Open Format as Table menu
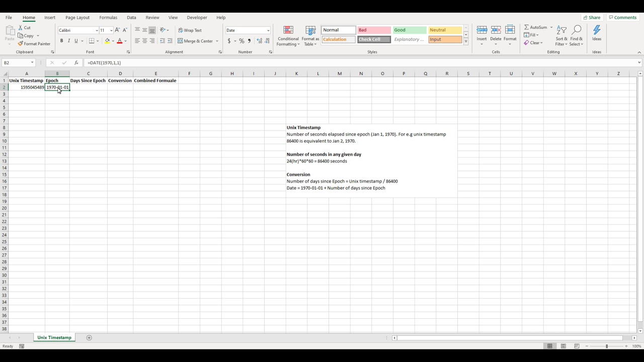Screen dimensions: 644x362 [x=310, y=36]
